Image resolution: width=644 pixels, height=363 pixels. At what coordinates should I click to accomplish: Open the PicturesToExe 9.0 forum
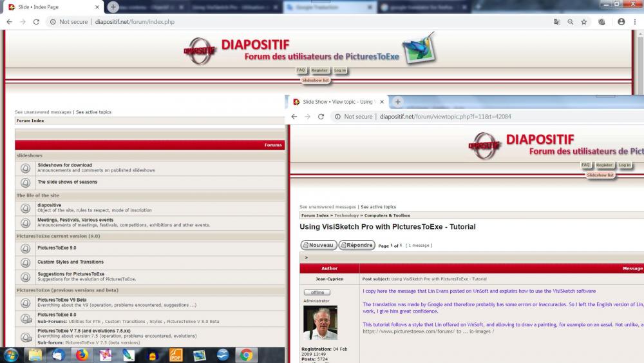[x=57, y=248]
